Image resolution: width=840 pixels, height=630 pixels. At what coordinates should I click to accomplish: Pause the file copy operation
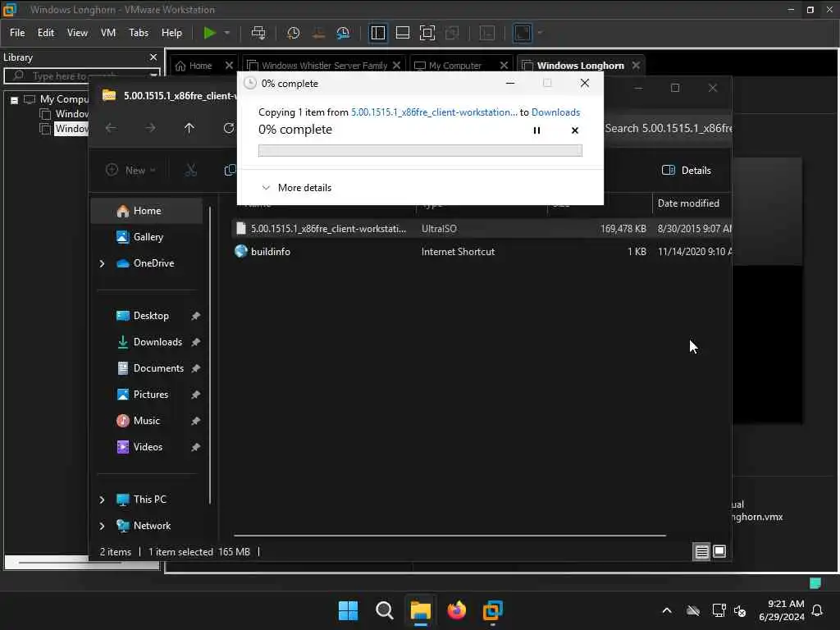536,130
